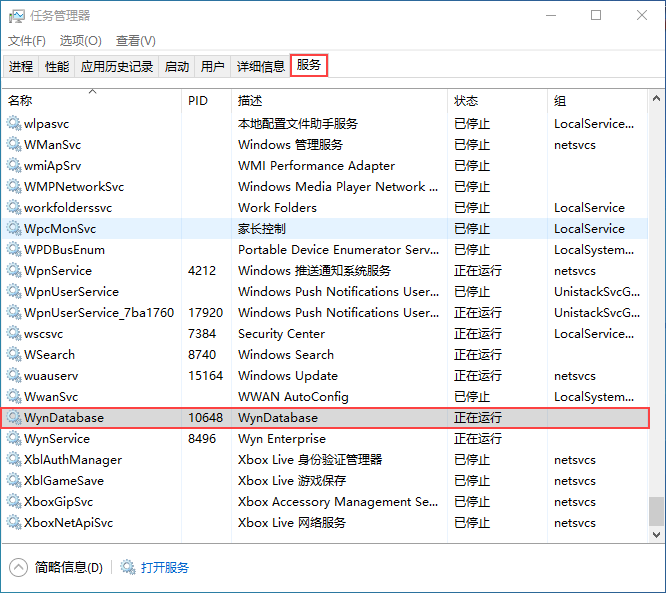Viewport: 666px width, 593px height.
Task: Switch to the 详细信息 tab
Action: click(260, 66)
